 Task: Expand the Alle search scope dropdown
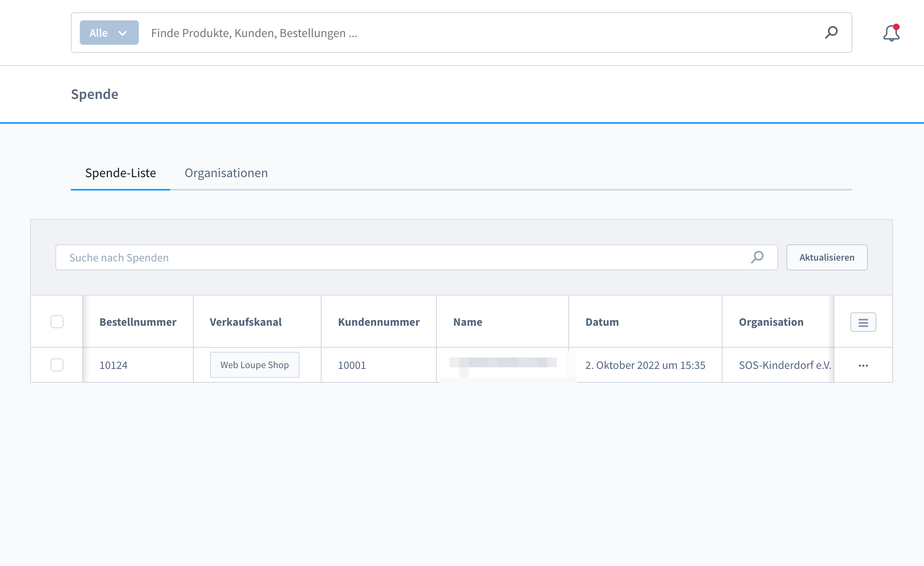coord(109,33)
